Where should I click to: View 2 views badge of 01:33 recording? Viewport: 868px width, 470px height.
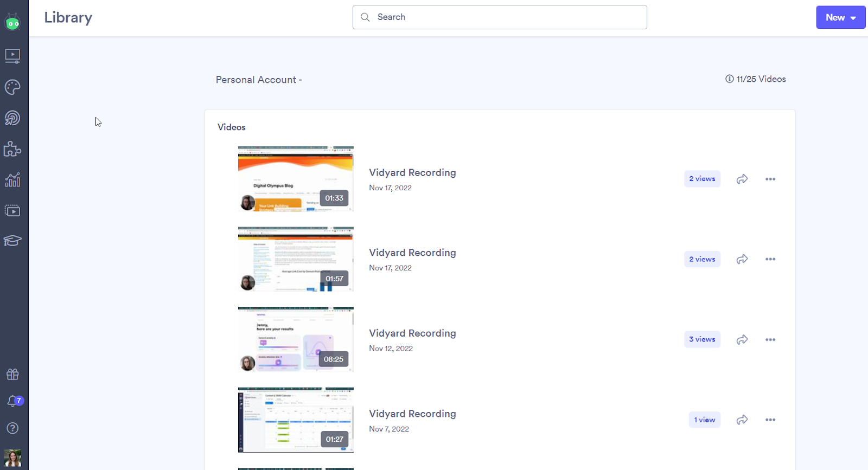(702, 179)
